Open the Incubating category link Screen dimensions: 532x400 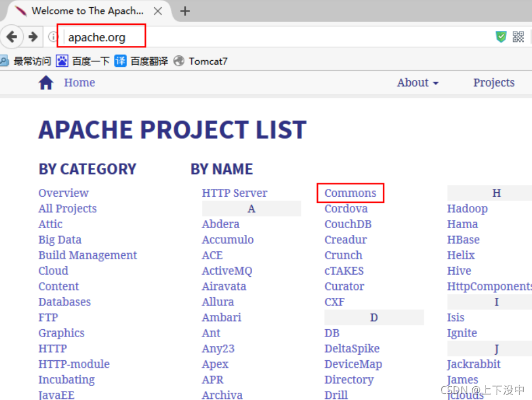tap(66, 380)
